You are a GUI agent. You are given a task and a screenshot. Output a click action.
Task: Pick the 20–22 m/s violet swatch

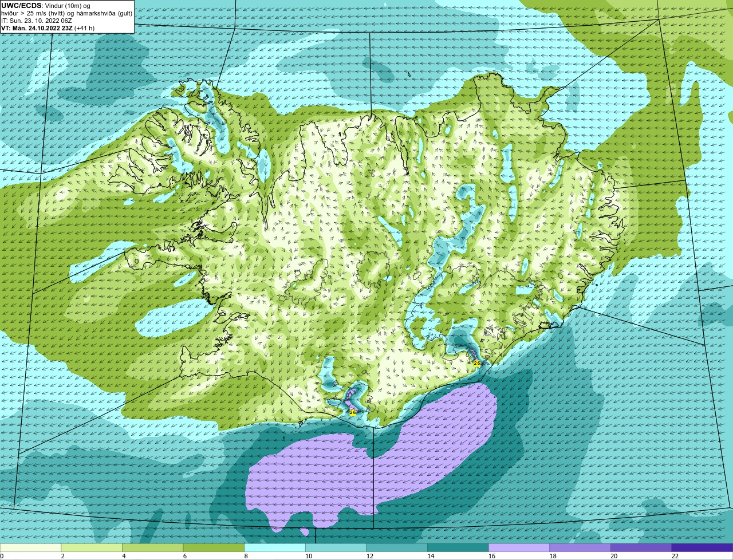click(x=641, y=547)
